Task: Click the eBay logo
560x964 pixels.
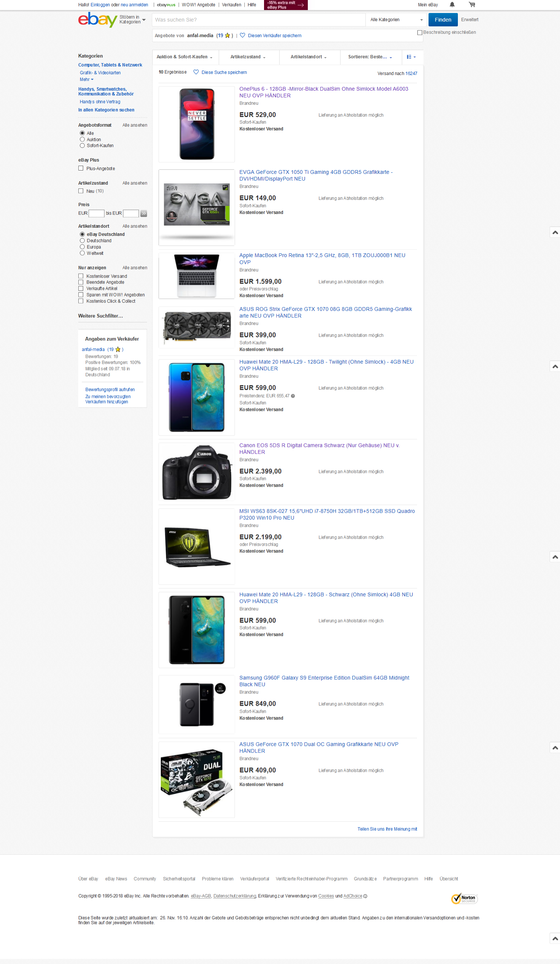Action: (x=98, y=20)
